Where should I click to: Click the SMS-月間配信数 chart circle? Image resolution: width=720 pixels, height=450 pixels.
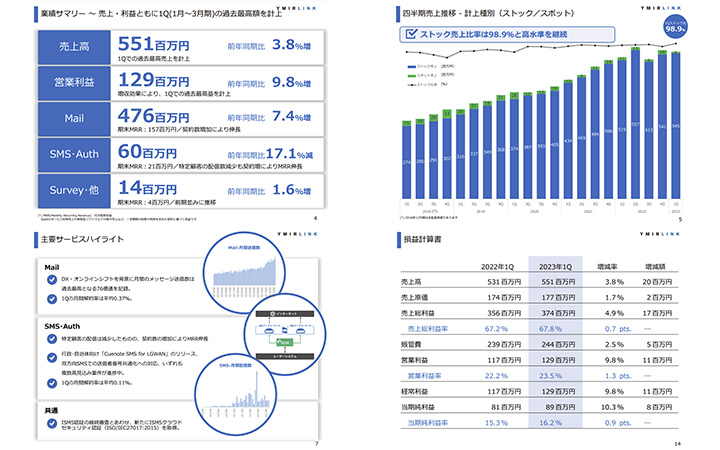[236, 395]
